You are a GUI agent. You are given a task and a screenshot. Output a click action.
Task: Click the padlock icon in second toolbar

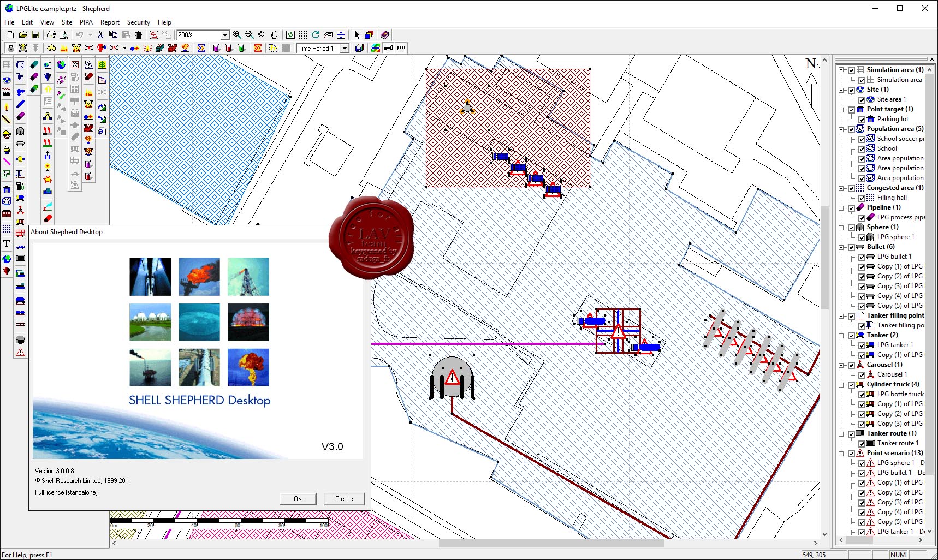click(10, 48)
